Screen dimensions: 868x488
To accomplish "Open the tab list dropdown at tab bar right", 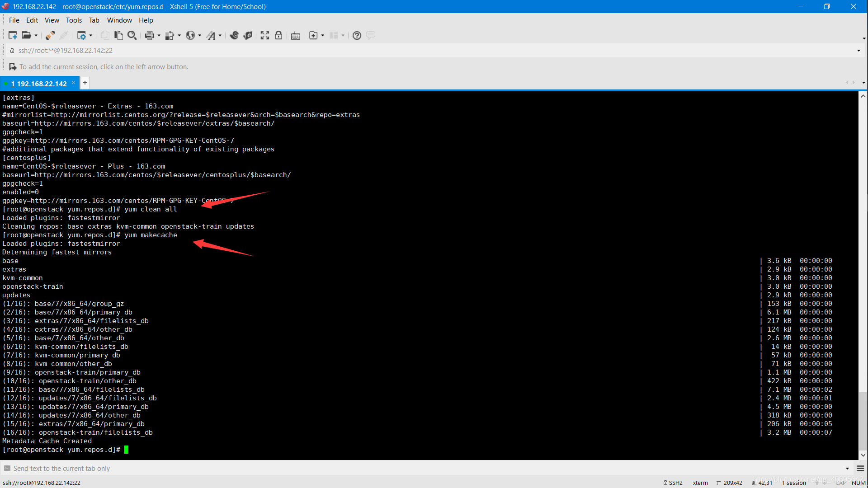I will pyautogui.click(x=863, y=83).
